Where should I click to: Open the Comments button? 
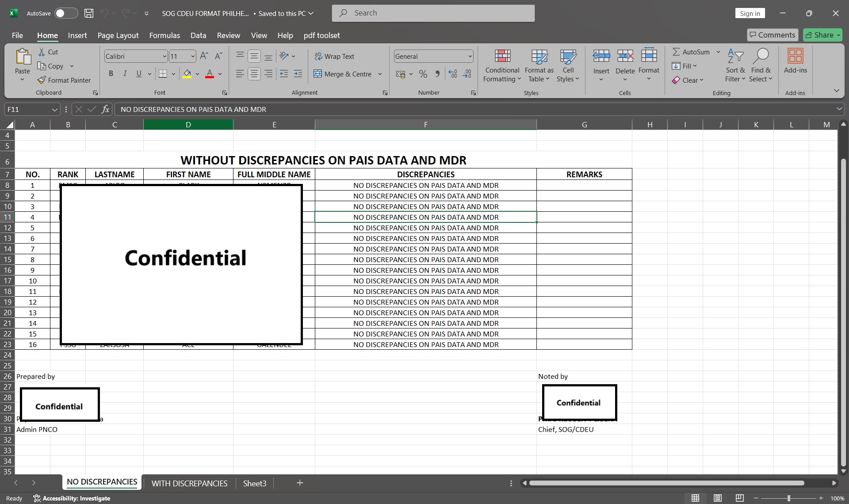773,35
